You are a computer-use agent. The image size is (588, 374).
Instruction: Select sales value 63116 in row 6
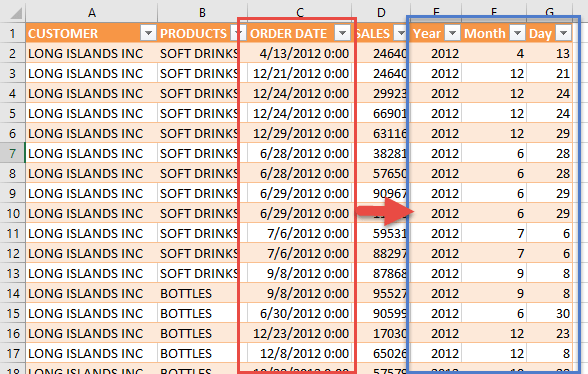[x=381, y=133]
